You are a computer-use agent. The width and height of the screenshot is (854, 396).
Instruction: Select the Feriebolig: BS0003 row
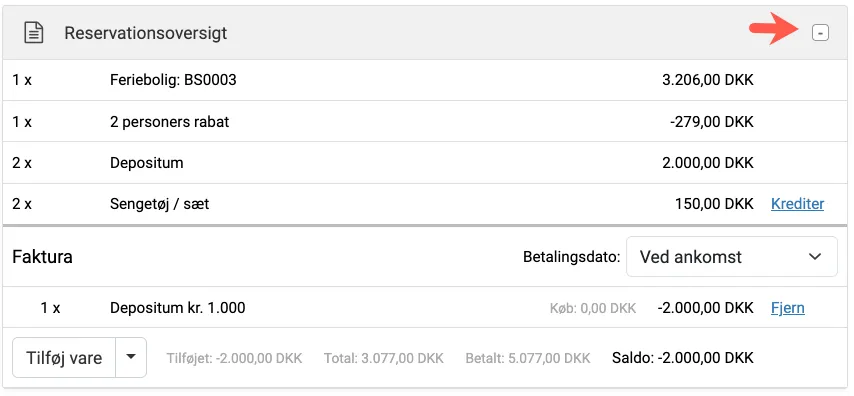pos(424,80)
